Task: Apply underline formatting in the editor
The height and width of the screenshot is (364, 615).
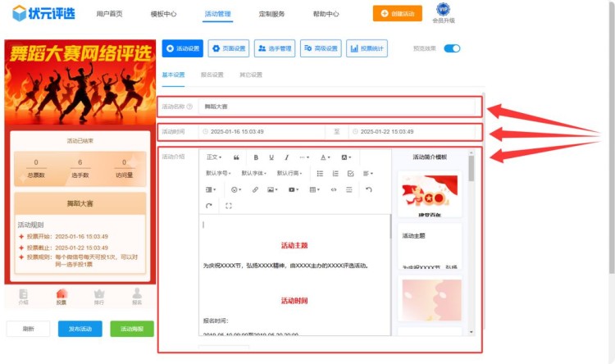Action: tap(271, 157)
